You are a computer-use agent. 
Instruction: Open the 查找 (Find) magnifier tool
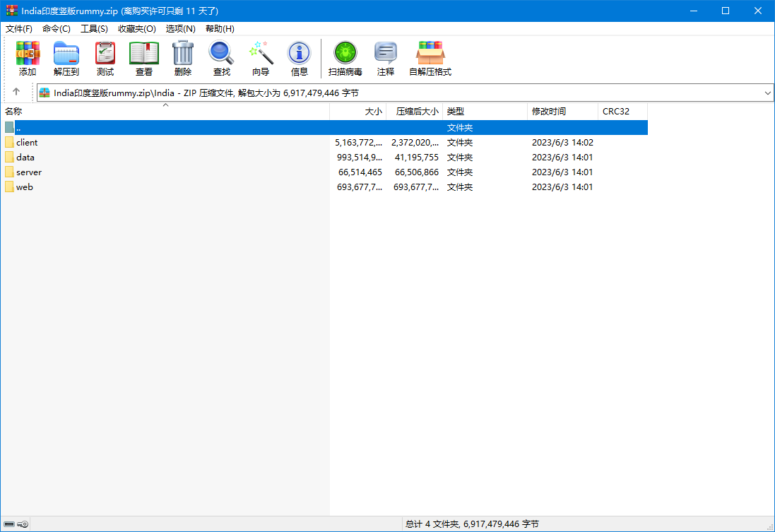pos(222,59)
